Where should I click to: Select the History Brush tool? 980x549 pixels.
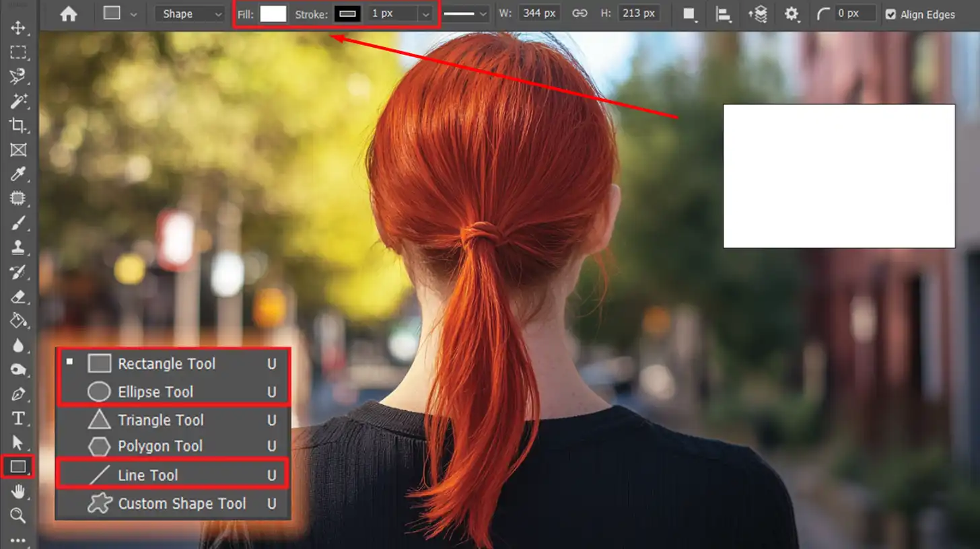(18, 272)
